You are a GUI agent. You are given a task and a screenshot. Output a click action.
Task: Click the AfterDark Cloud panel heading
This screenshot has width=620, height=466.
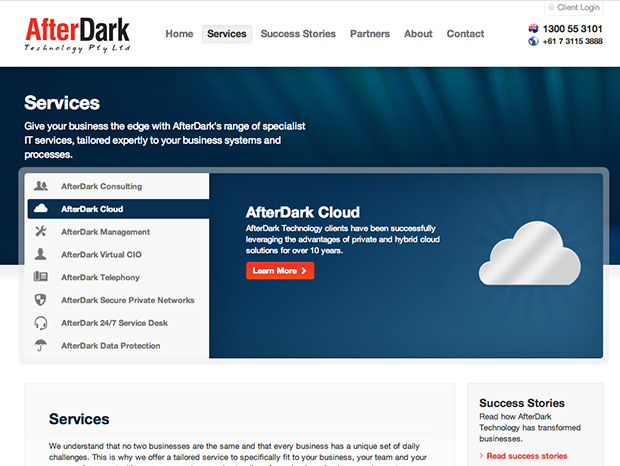(302, 212)
